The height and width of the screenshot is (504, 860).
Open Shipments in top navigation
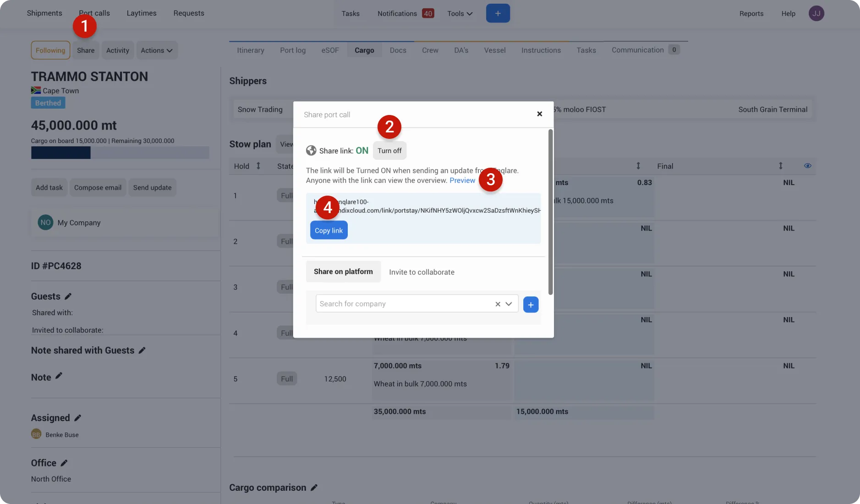44,13
